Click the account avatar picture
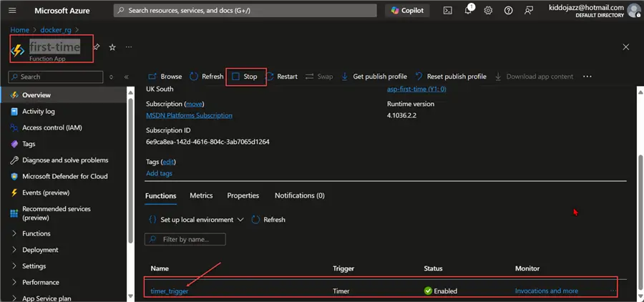This screenshot has width=644, height=302. (x=634, y=10)
